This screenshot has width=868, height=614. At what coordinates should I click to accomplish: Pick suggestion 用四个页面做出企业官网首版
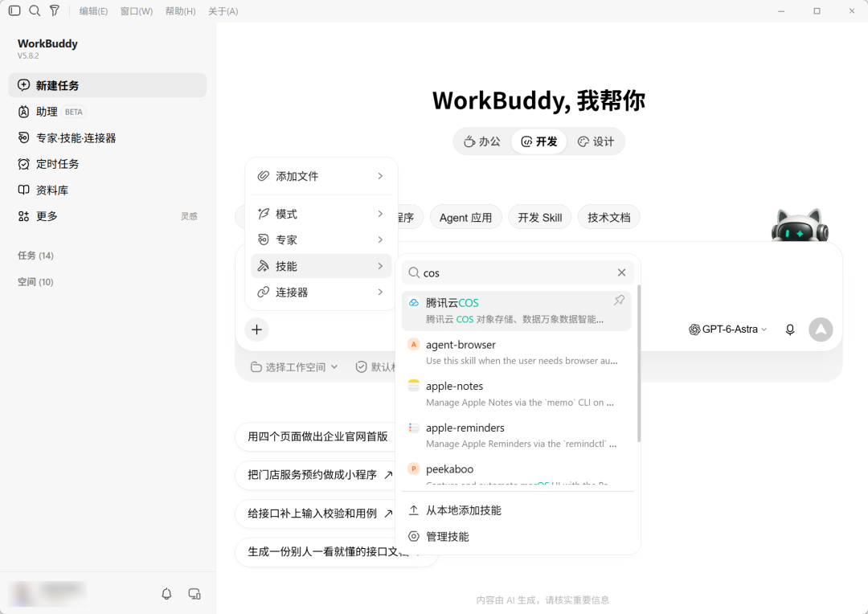point(317,437)
